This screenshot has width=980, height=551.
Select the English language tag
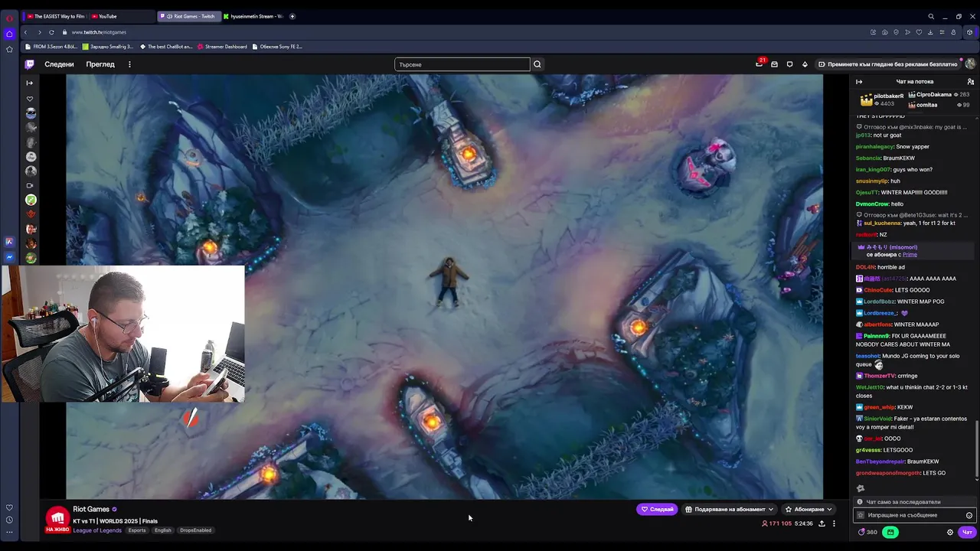click(x=163, y=530)
